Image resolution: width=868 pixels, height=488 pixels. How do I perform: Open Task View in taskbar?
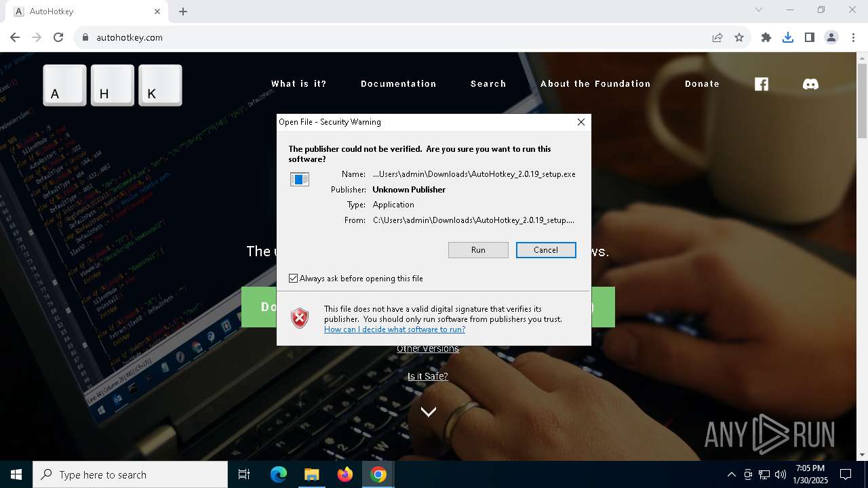244,474
